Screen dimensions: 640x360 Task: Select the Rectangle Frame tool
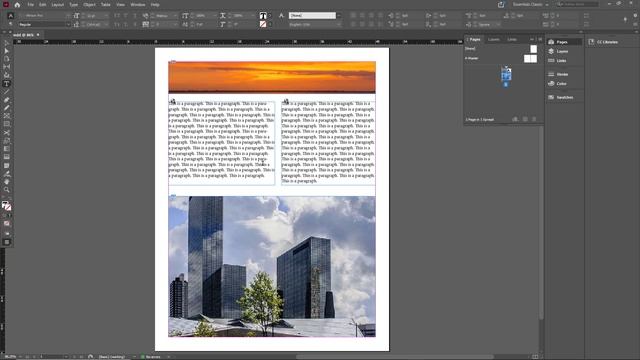coord(7,116)
